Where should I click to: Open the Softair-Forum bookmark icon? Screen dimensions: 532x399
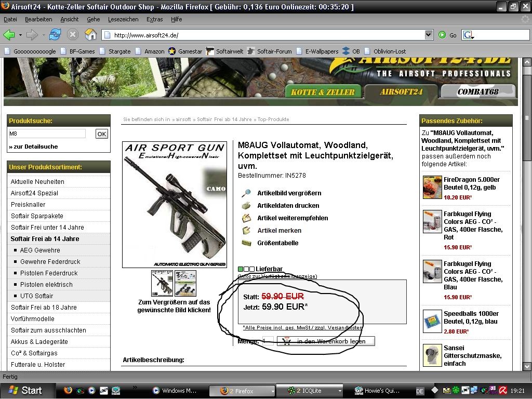(251, 51)
